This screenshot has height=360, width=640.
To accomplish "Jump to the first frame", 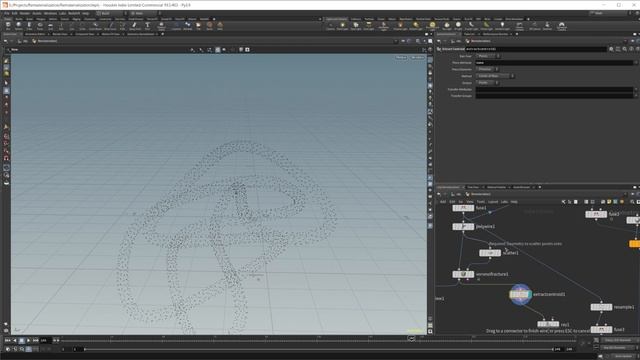I will [x=7, y=340].
